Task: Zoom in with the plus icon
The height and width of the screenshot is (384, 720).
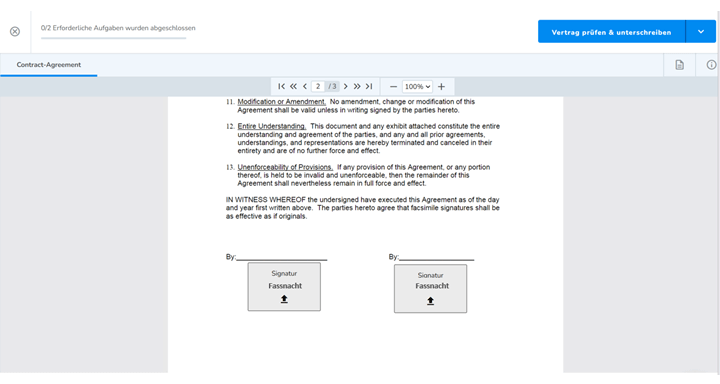Action: pos(441,86)
